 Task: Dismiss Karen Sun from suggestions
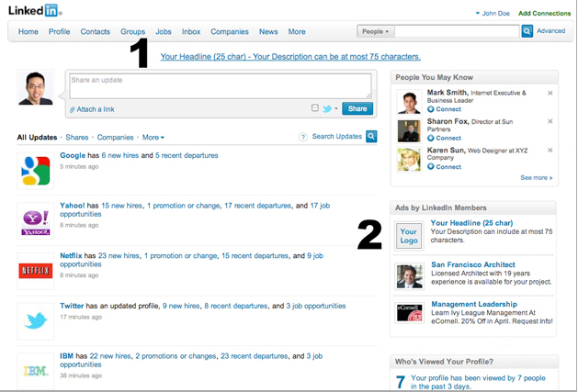(x=550, y=150)
